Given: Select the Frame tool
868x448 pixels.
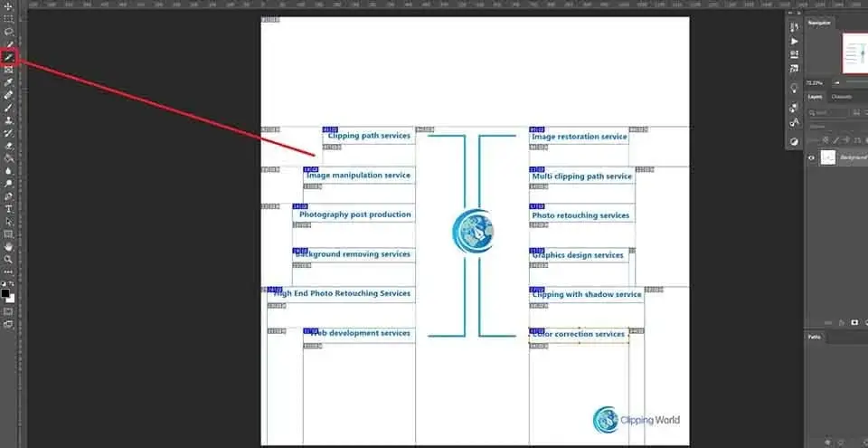Looking at the screenshot, I should coord(8,70).
